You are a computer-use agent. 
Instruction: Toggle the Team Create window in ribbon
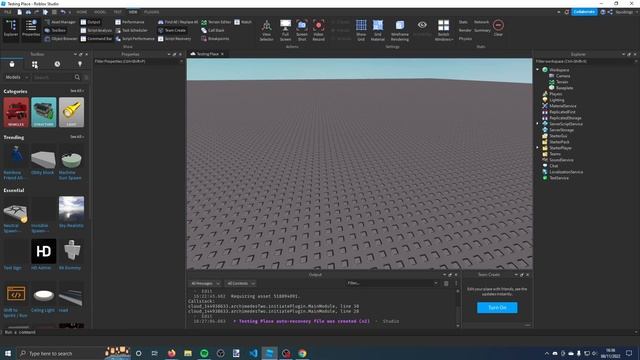[x=172, y=30]
